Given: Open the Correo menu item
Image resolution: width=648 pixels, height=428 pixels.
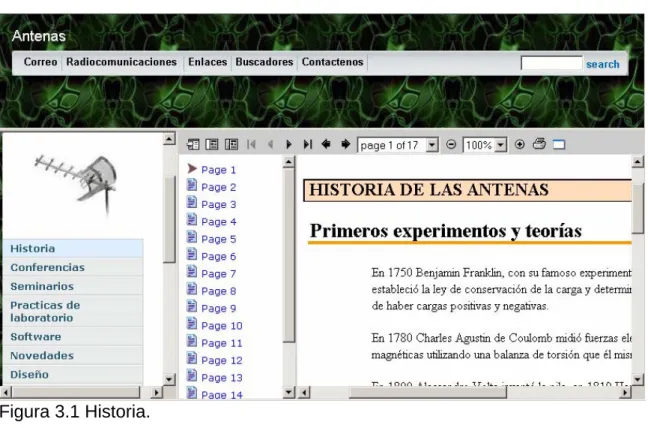Looking at the screenshot, I should [40, 62].
